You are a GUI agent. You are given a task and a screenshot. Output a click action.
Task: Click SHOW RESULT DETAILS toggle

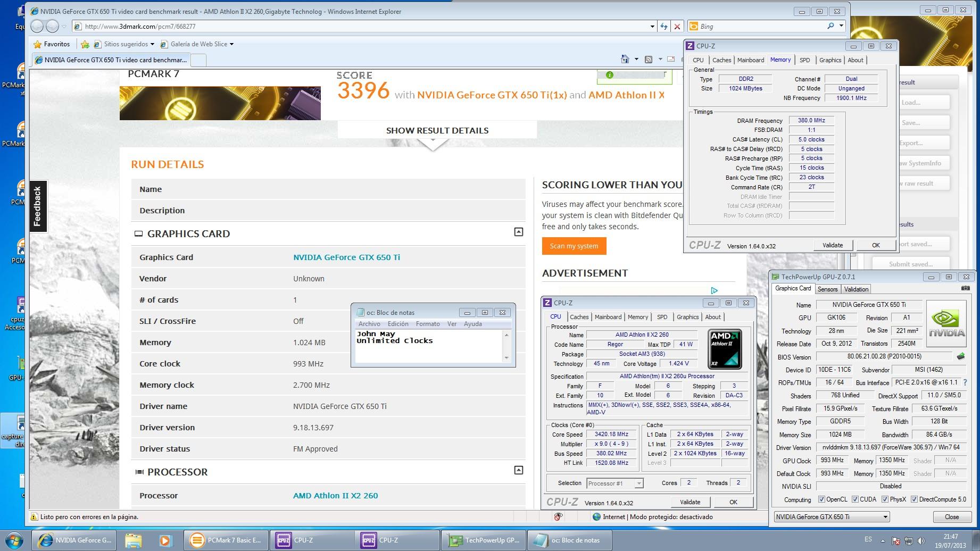point(437,130)
